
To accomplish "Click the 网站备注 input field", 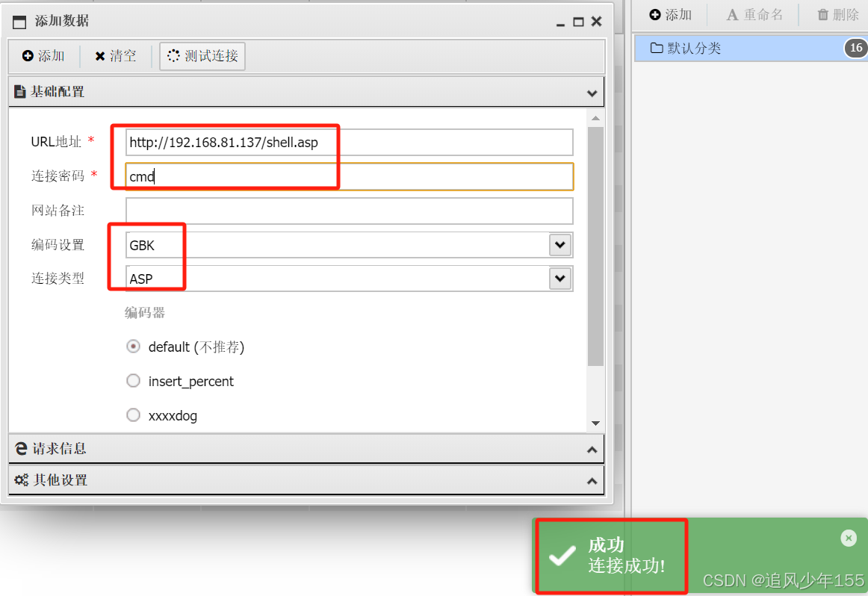I will (x=350, y=211).
